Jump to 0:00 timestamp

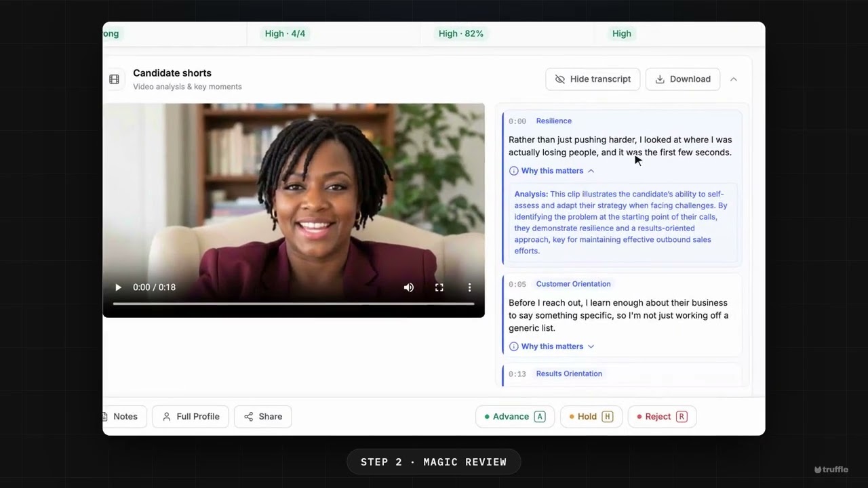pos(517,121)
